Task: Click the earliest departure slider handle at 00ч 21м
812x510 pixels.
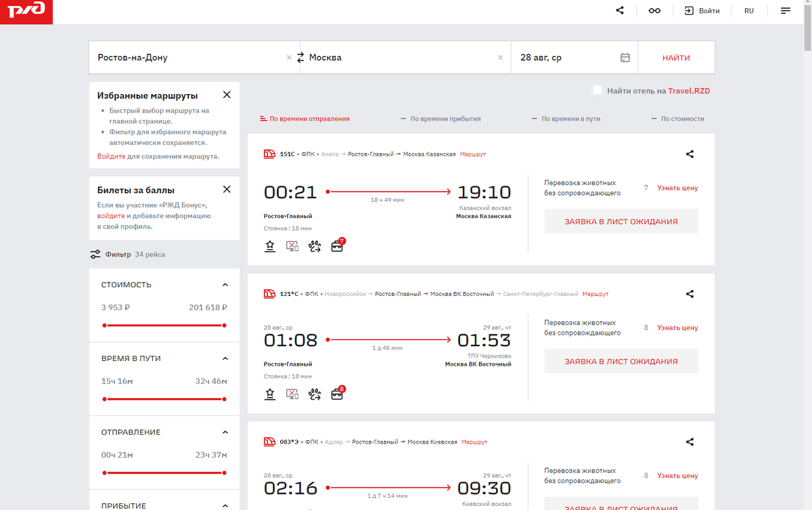Action: click(x=104, y=473)
